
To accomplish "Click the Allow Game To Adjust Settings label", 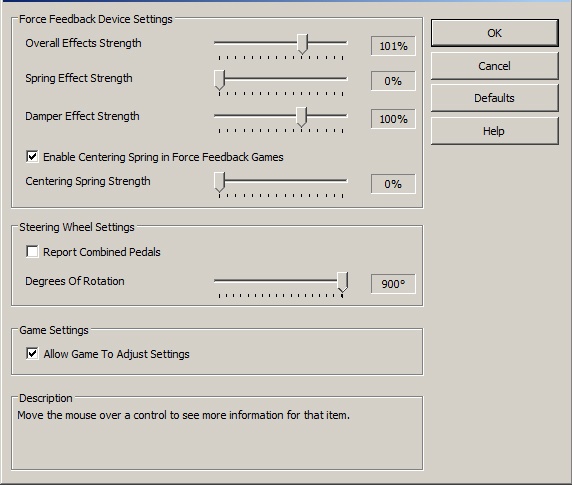I will 116,354.
